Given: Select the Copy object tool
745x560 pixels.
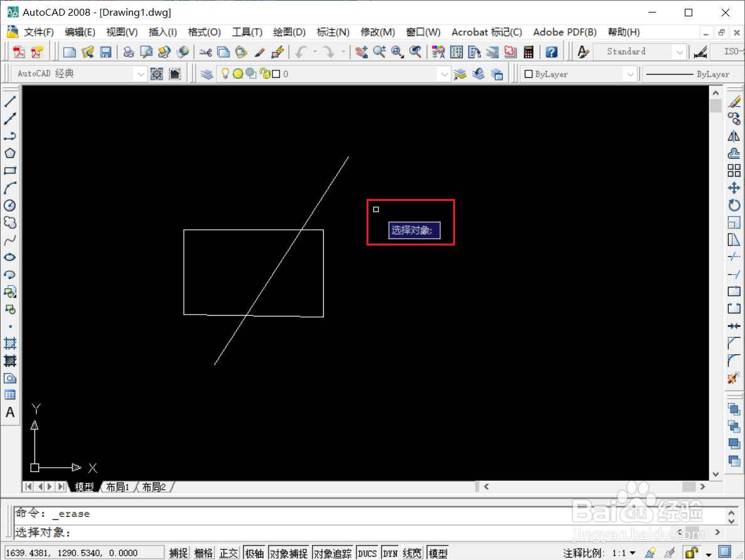Looking at the screenshot, I should (734, 119).
